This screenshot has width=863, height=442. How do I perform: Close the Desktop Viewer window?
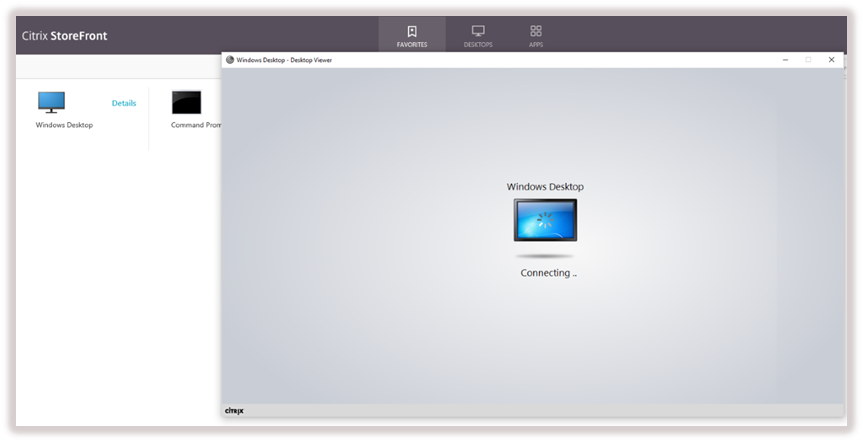831,59
